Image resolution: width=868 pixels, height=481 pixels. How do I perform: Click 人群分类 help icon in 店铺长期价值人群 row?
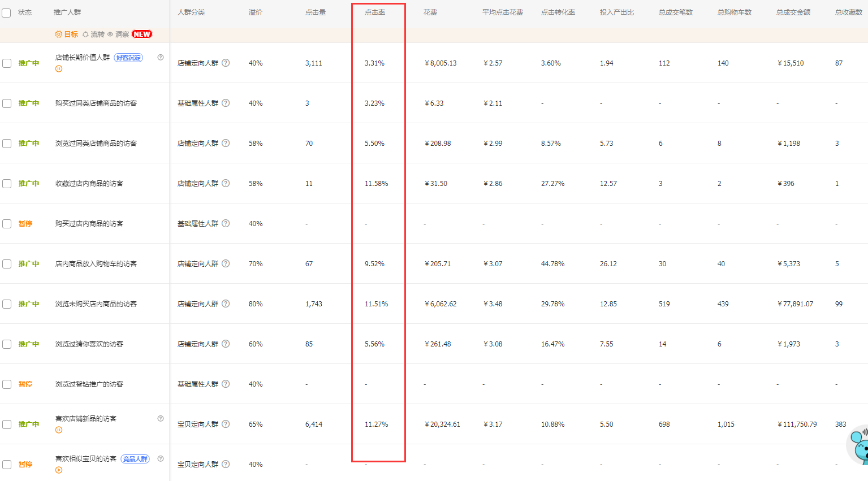pos(226,63)
